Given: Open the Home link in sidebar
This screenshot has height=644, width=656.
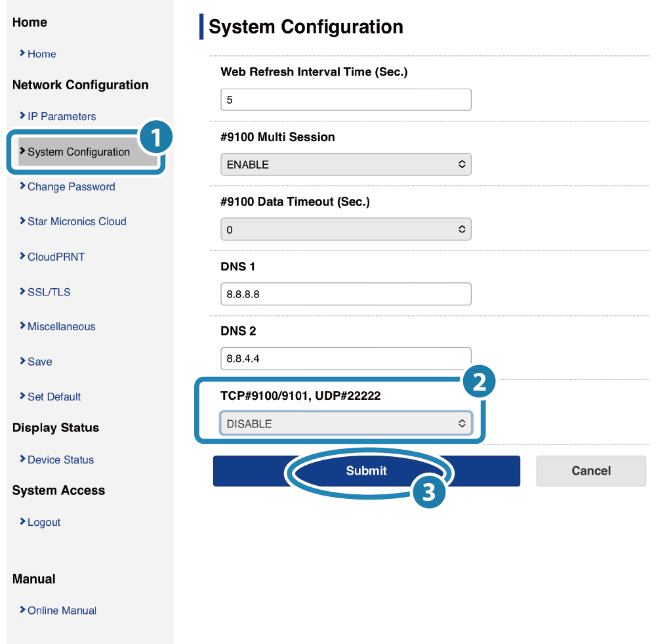Looking at the screenshot, I should (41, 54).
